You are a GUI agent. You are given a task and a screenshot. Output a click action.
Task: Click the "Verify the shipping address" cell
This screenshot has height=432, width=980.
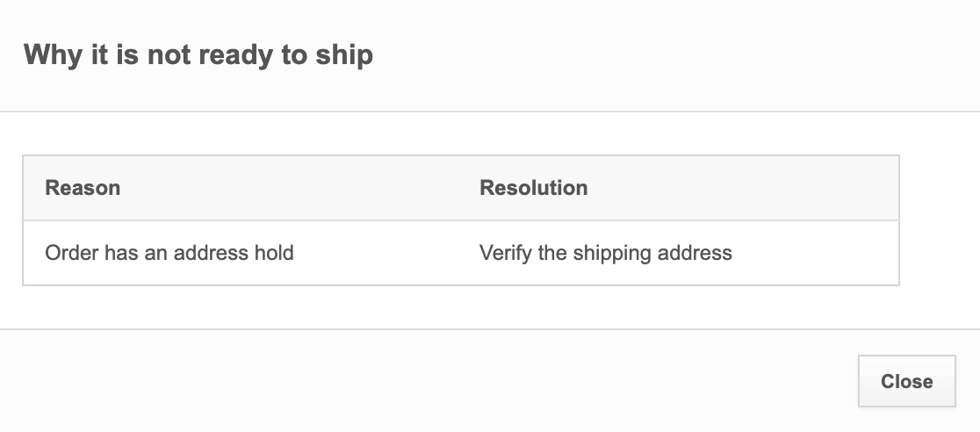[x=605, y=254]
